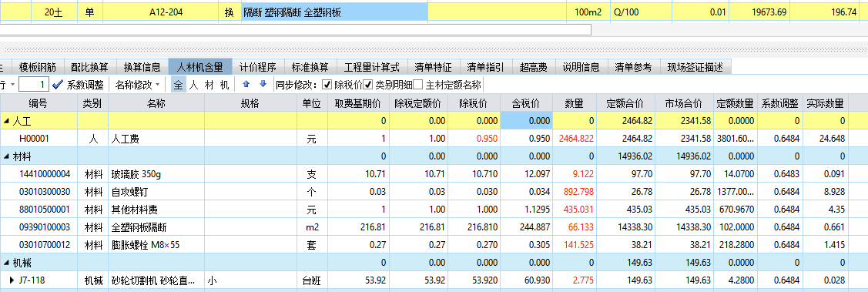This screenshot has width=868, height=292.
Task: Select the 人 filter button
Action: [x=194, y=85]
